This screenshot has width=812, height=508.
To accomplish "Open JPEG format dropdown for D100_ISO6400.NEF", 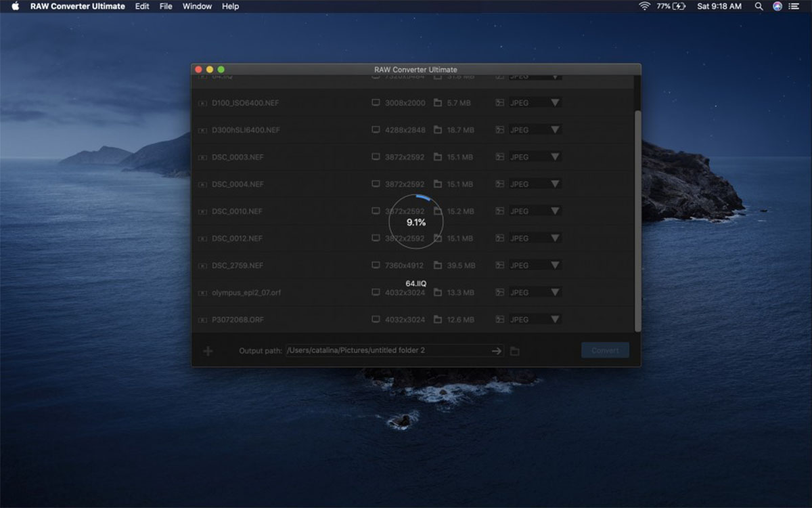I will [535, 103].
